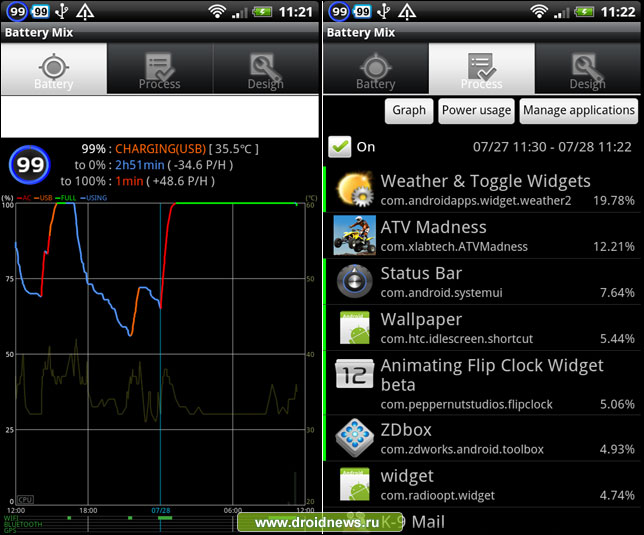Click the 5.44% usage value
This screenshot has width=644, height=535.
[617, 338]
